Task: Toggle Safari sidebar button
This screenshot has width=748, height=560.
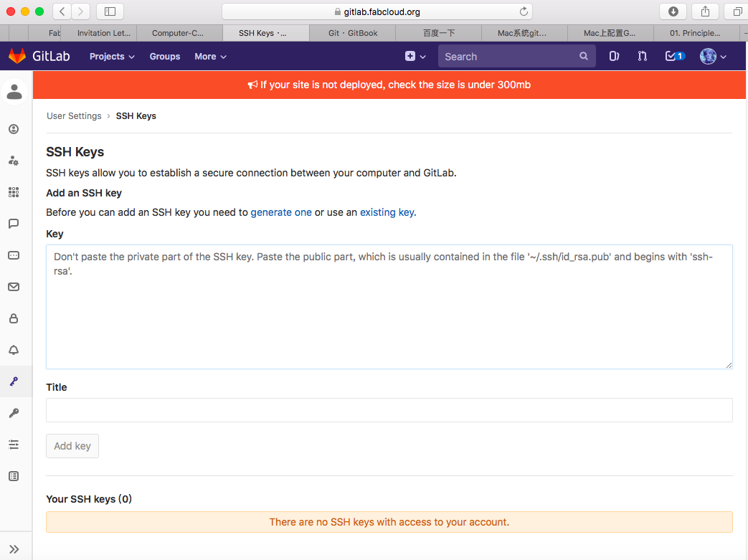Action: tap(110, 11)
